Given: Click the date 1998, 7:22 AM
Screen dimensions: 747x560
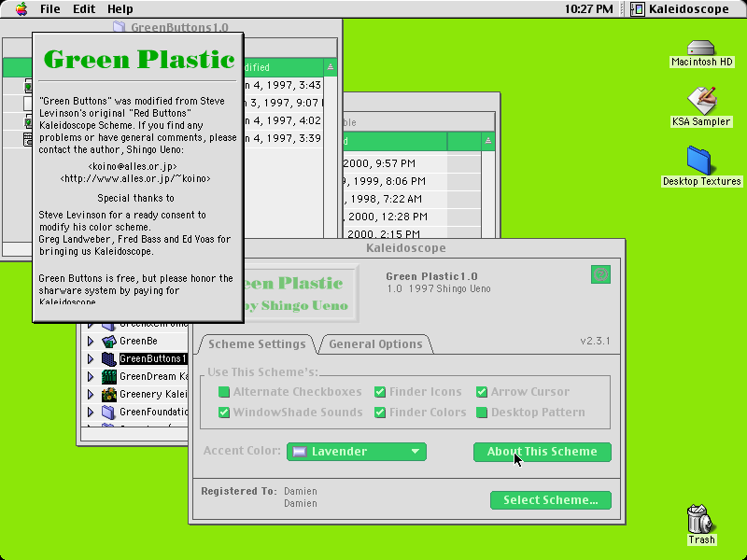Looking at the screenshot, I should 383,199.
